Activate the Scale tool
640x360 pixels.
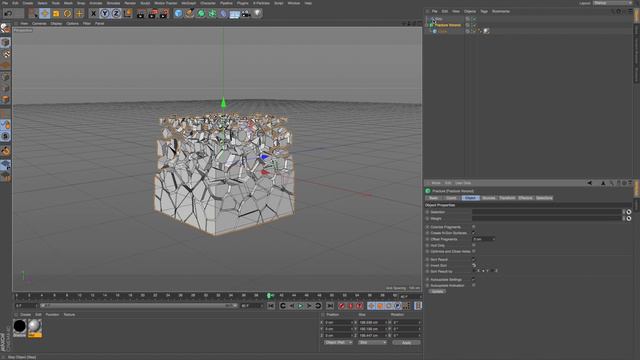(x=56, y=13)
